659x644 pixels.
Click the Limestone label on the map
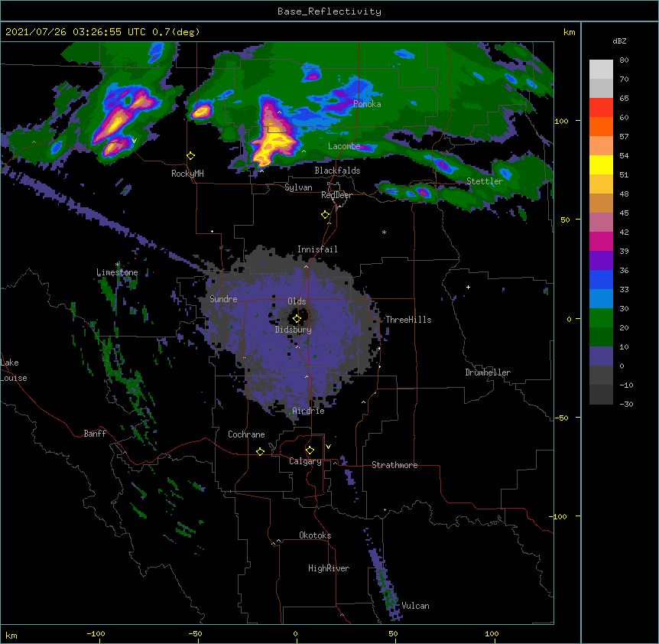117,272
